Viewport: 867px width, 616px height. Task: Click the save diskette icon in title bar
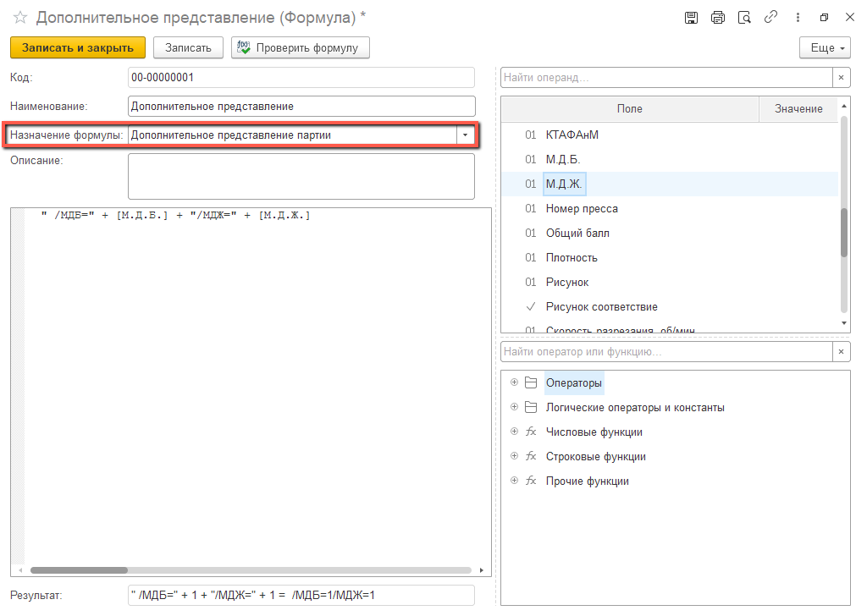(x=691, y=18)
